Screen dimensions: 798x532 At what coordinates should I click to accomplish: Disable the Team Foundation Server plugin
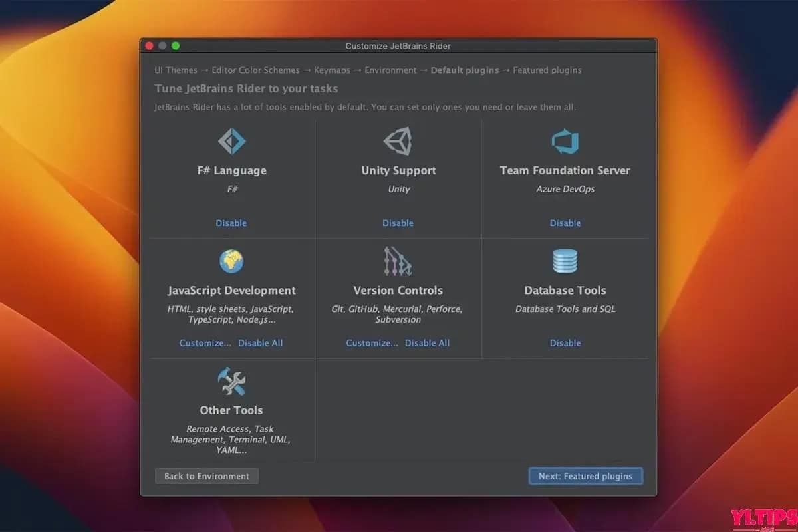click(x=565, y=223)
